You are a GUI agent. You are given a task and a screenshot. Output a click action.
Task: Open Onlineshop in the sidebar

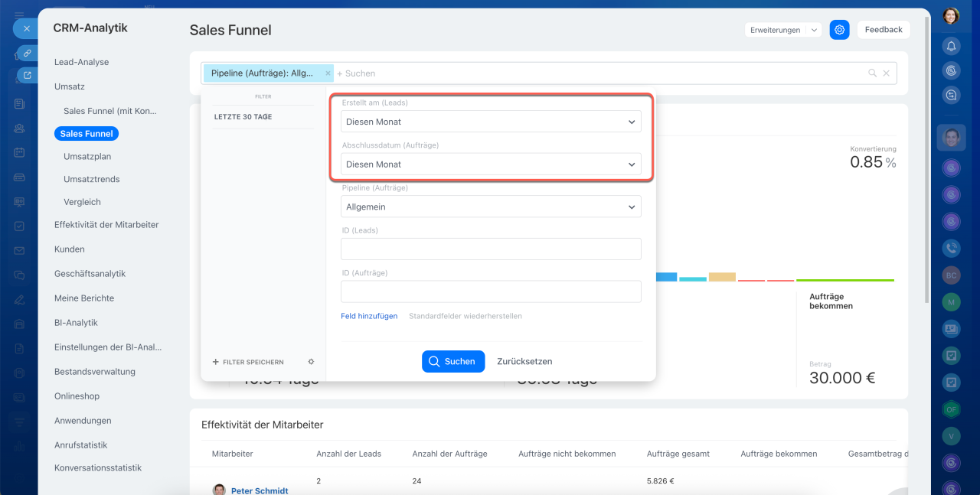[77, 396]
